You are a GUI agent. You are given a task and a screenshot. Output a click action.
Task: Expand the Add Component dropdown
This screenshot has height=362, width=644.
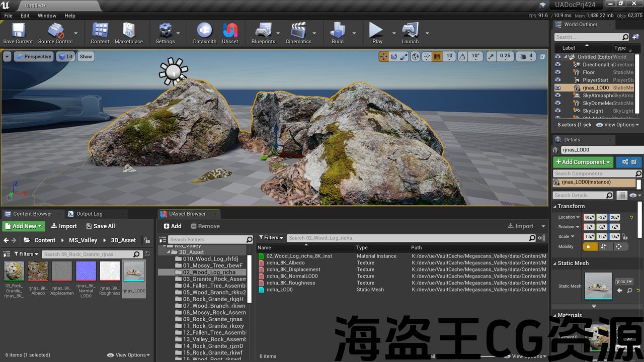pos(583,162)
